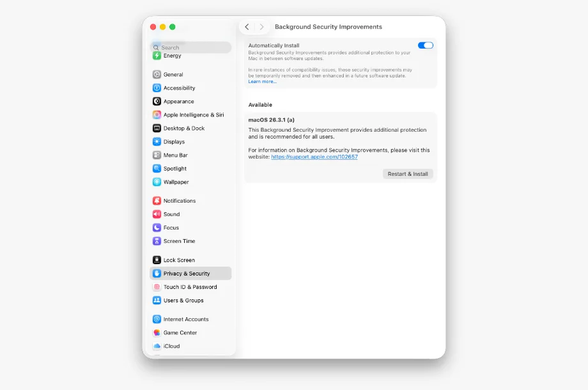This screenshot has width=588, height=390.
Task: Switch to Desktop & Dock settings
Action: (x=183, y=129)
